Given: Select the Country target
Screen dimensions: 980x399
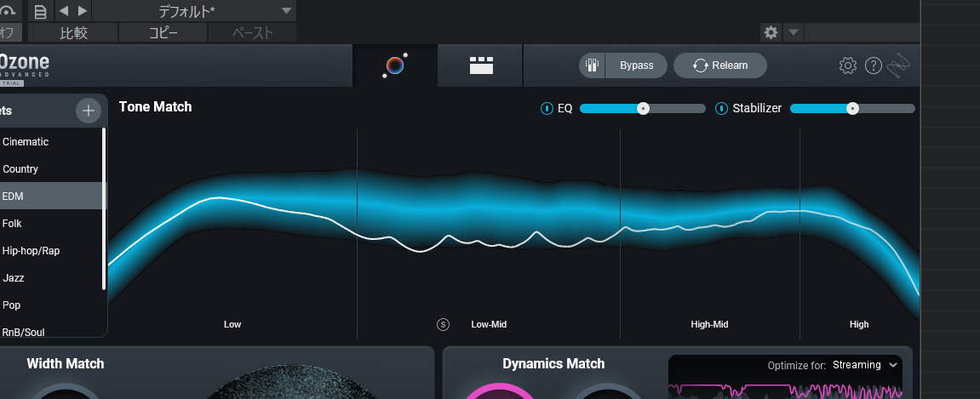Looking at the screenshot, I should click(x=51, y=169).
